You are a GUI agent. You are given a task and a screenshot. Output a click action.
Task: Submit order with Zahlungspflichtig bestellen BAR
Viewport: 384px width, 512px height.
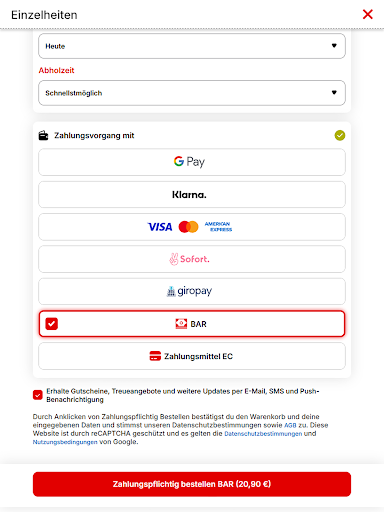tap(192, 484)
